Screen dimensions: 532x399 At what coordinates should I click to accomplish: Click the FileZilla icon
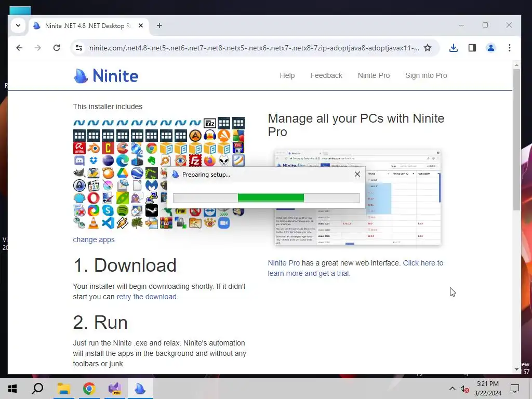[195, 161]
